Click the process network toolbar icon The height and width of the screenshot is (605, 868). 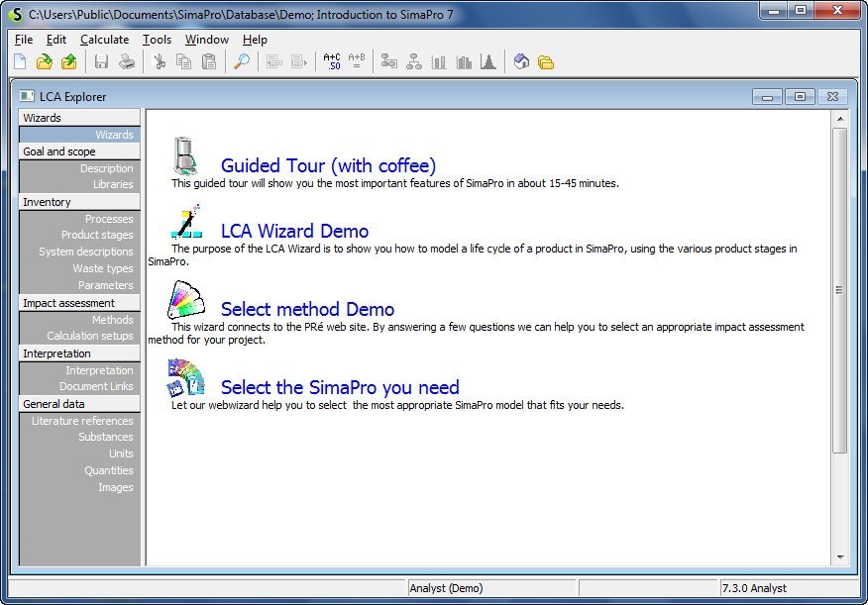pos(389,61)
